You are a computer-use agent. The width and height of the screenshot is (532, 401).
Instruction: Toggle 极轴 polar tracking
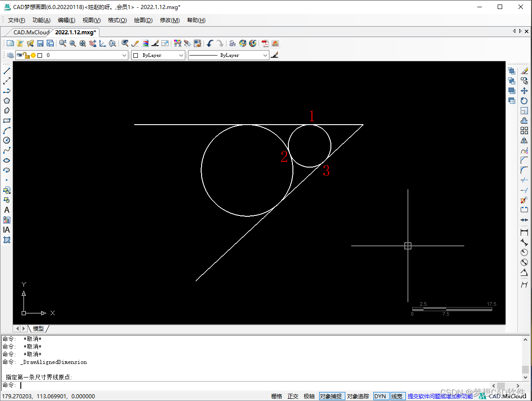309,396
